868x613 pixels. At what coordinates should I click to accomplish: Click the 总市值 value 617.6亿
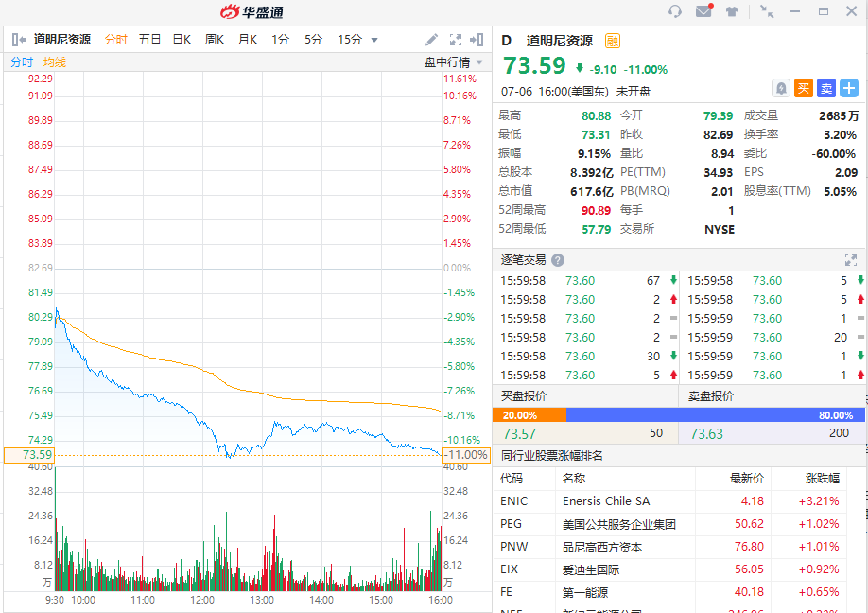(x=591, y=192)
